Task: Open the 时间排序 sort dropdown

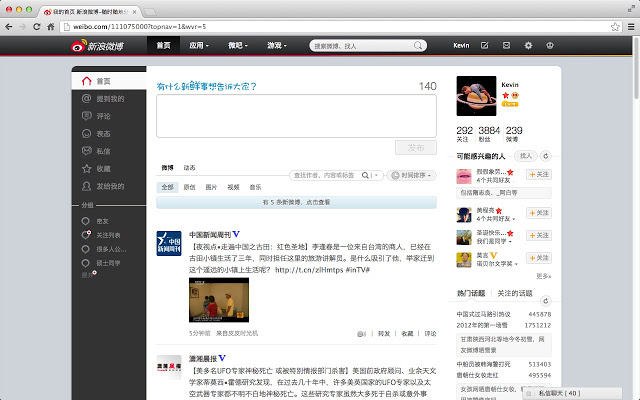Action: point(411,176)
